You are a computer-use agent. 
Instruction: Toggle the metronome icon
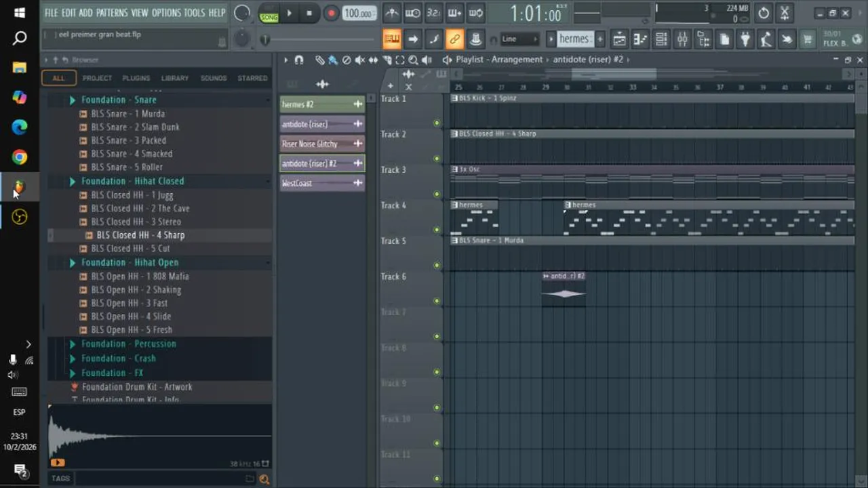(391, 13)
